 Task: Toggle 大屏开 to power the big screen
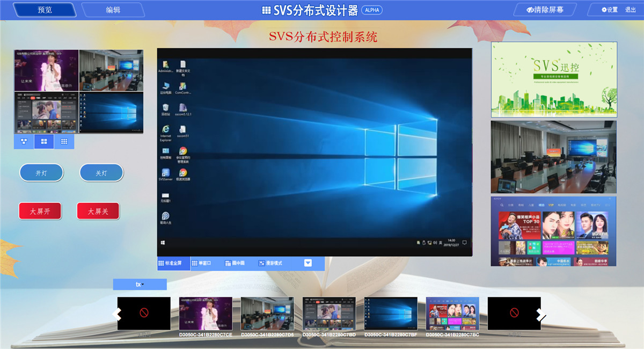click(x=40, y=210)
